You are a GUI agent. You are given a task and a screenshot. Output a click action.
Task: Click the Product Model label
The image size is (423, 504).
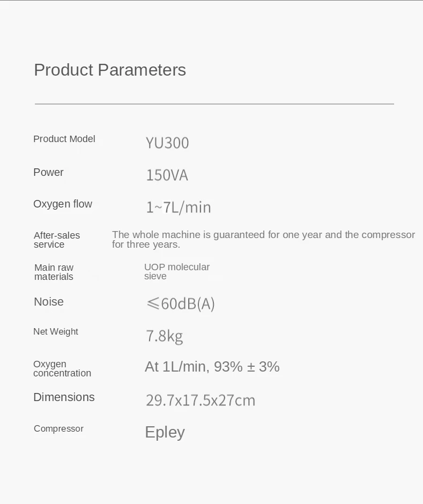pyautogui.click(x=64, y=139)
